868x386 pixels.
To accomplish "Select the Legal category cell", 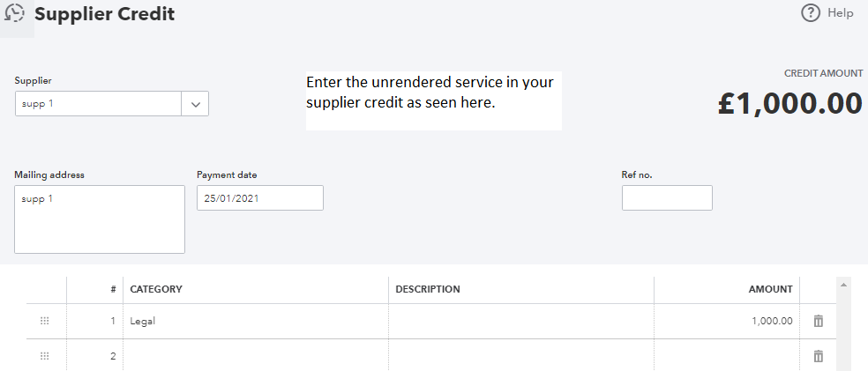I will pos(255,322).
